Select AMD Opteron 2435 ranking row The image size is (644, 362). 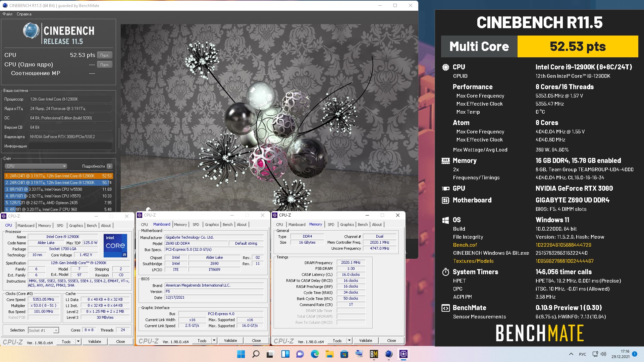tap(59, 202)
